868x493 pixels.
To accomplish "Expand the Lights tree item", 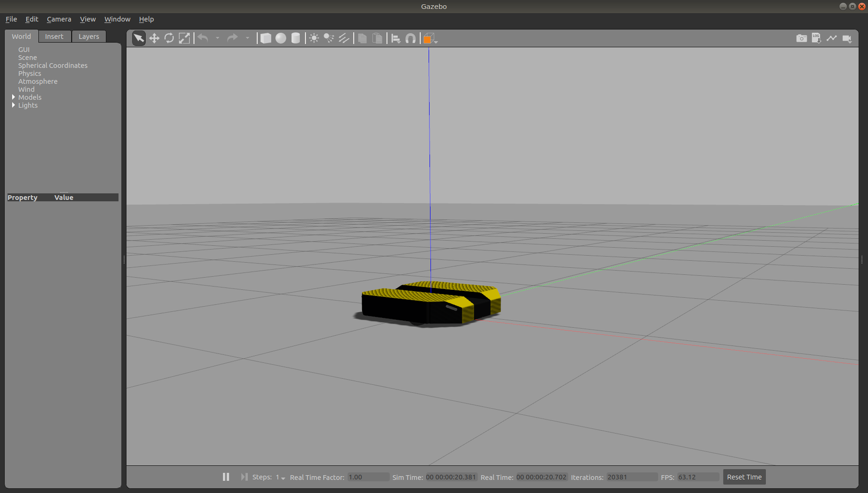I will (x=13, y=105).
